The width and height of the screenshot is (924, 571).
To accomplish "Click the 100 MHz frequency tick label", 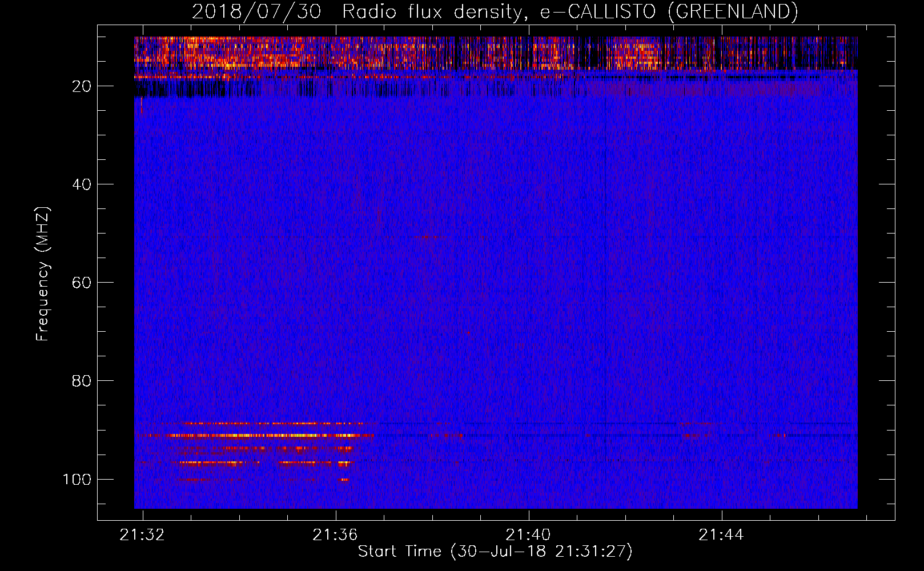I will pyautogui.click(x=77, y=479).
